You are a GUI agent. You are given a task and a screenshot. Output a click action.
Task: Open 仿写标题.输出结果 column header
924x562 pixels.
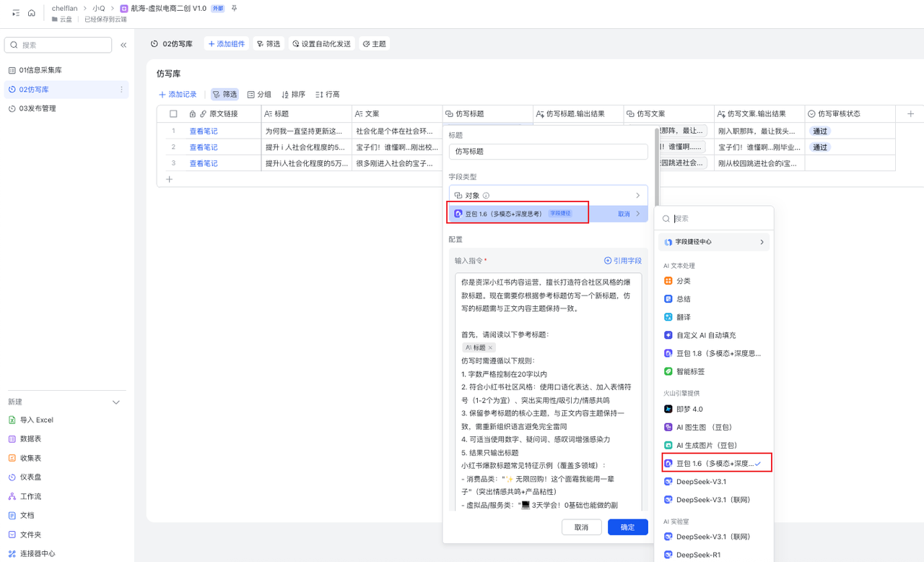(579, 114)
